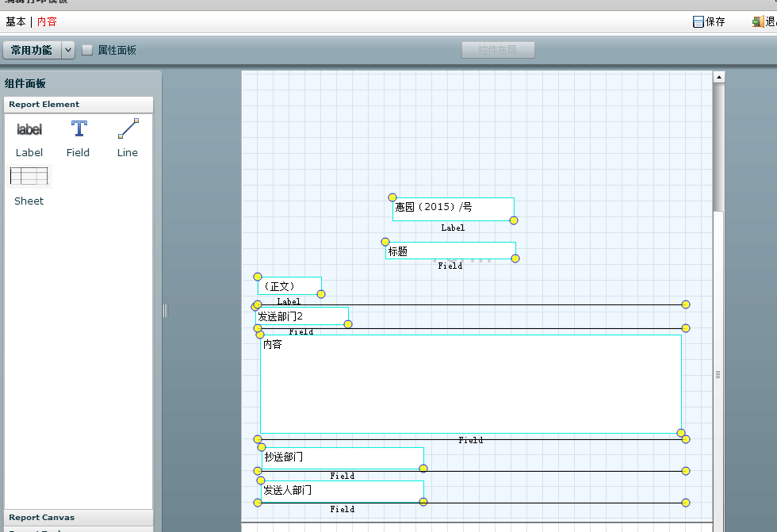Screen dimensions: 777x532
Task: Select the 抄送部门 field box
Action: tap(343, 457)
